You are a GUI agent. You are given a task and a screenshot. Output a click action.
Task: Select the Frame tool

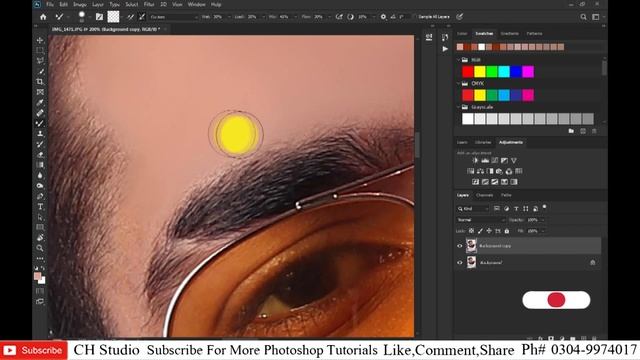(x=40, y=92)
